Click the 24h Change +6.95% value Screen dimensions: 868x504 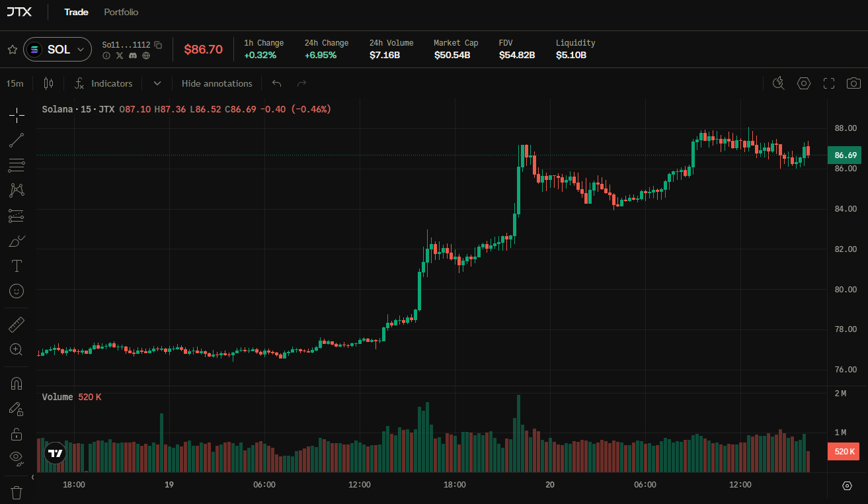point(321,55)
